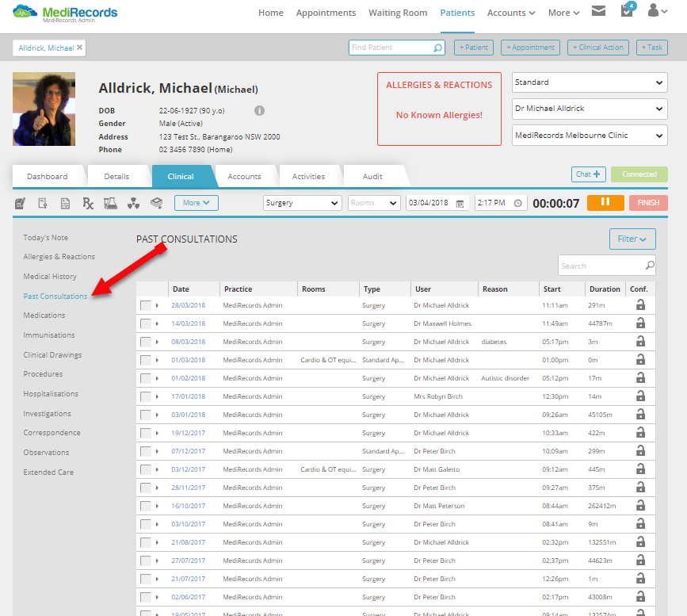
Task: Click the consultations Search magnifier icon
Action: click(x=650, y=266)
